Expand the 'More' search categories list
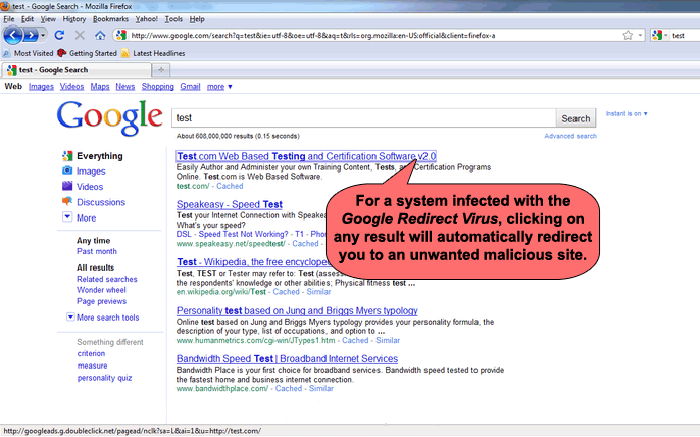This screenshot has height=437, width=700. pyautogui.click(x=86, y=217)
